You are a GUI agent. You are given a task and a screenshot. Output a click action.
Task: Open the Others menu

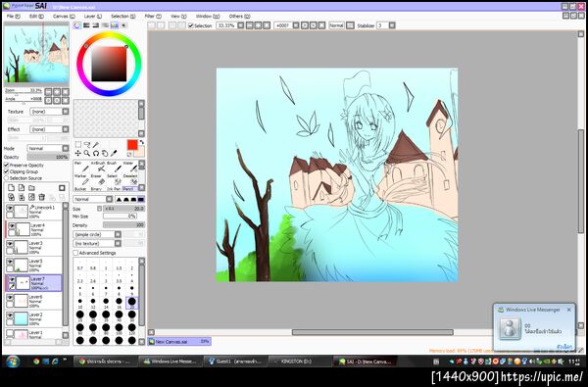[239, 16]
